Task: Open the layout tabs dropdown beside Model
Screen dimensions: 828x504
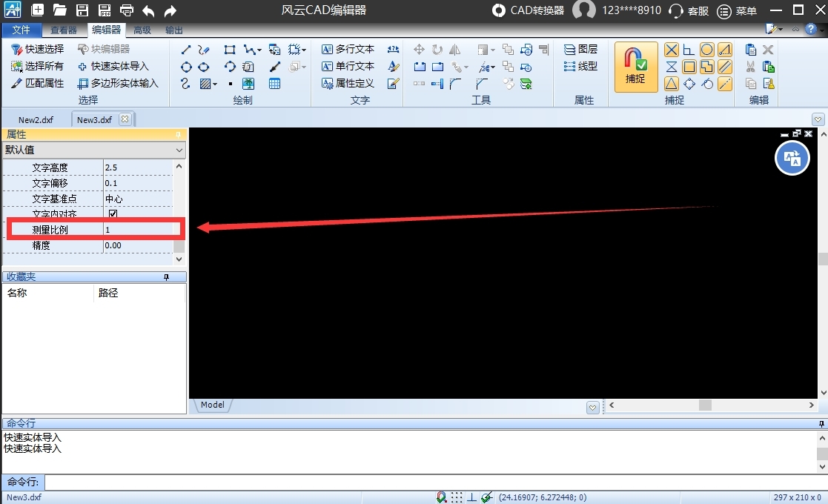Action: click(592, 407)
